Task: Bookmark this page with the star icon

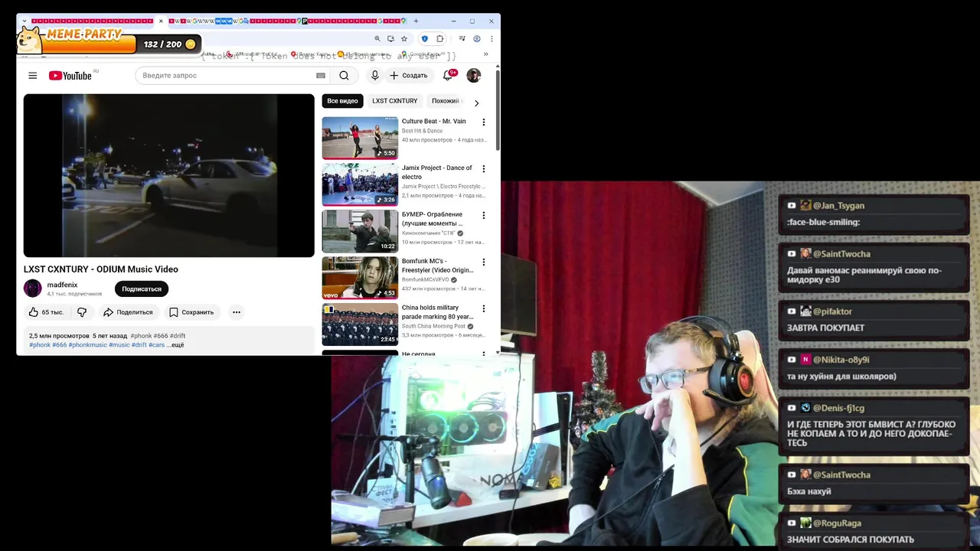Action: [404, 39]
